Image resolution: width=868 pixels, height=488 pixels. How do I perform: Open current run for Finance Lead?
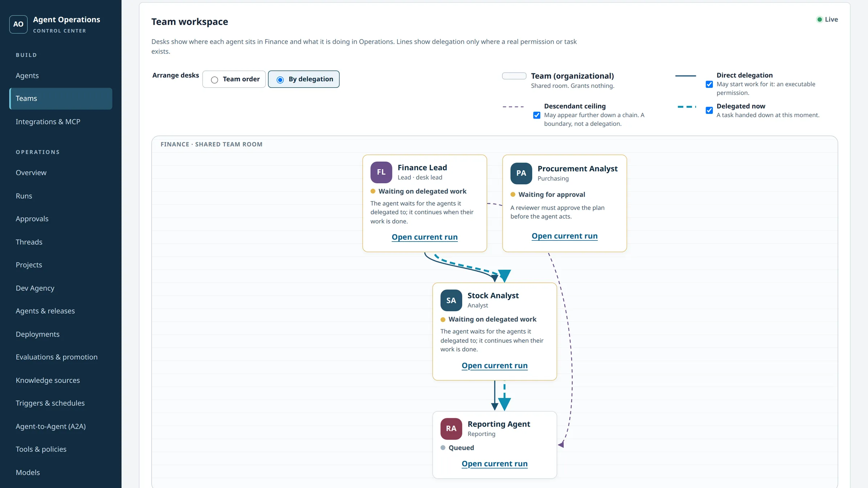click(425, 237)
